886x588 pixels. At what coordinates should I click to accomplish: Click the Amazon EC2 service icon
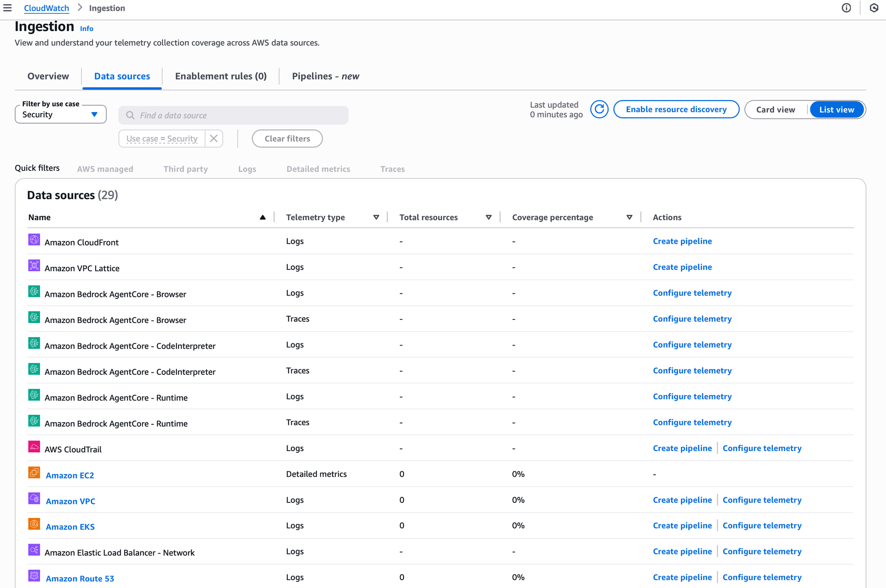pyautogui.click(x=34, y=472)
